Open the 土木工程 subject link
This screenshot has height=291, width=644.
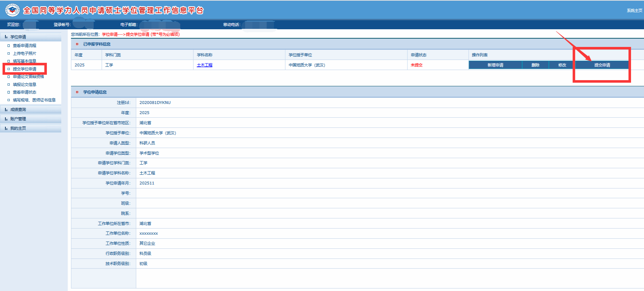[204, 65]
